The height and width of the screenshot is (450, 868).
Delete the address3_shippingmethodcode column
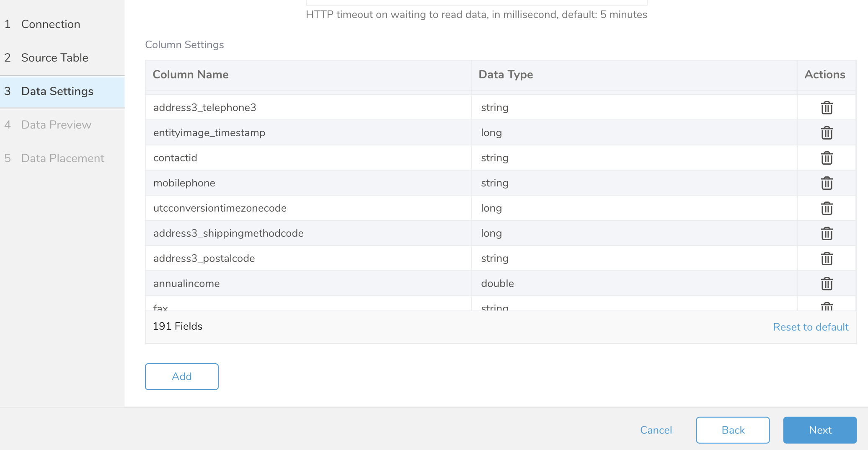(x=827, y=233)
